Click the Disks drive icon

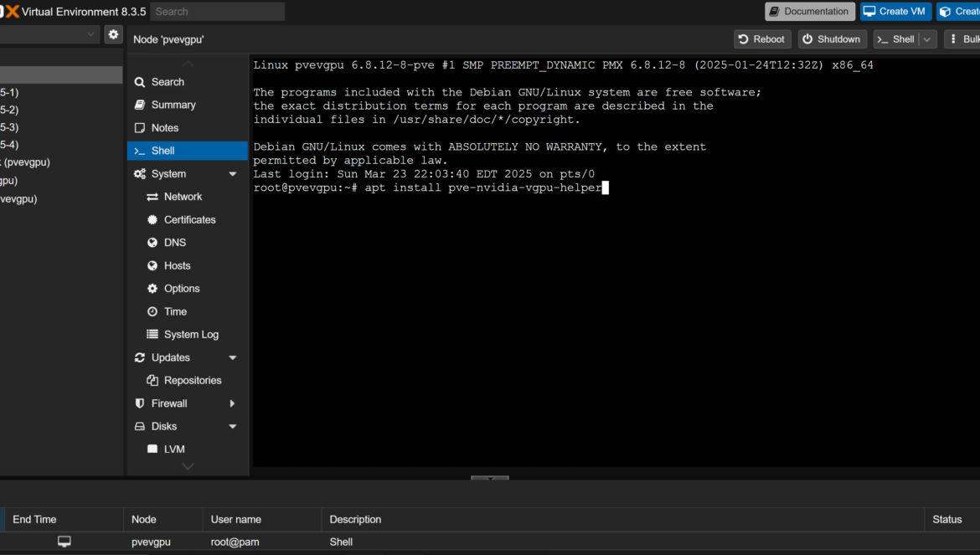pyautogui.click(x=139, y=426)
